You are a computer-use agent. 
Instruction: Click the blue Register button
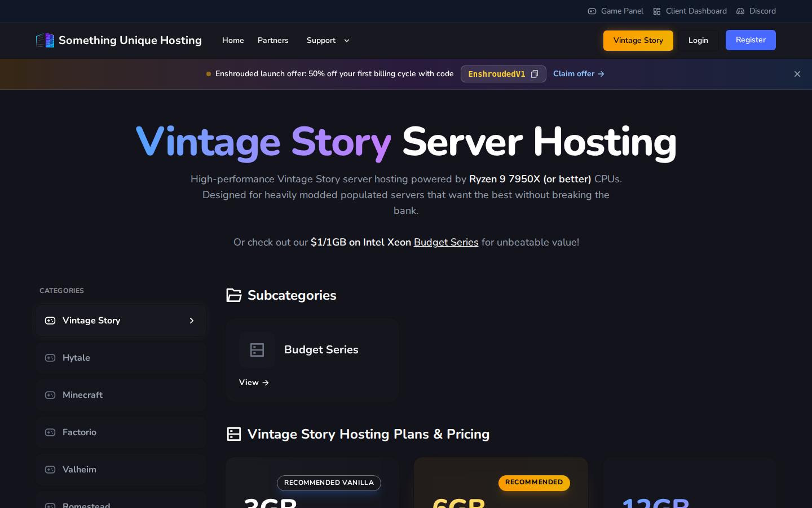tap(751, 40)
